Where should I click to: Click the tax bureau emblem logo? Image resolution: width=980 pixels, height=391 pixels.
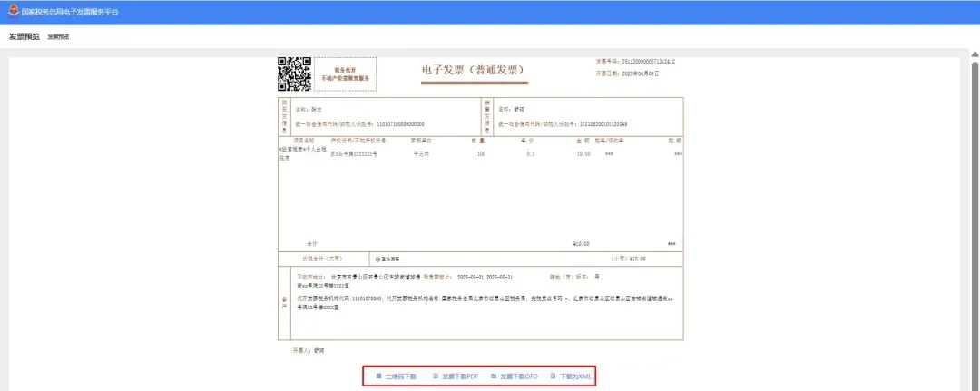[x=11, y=12]
